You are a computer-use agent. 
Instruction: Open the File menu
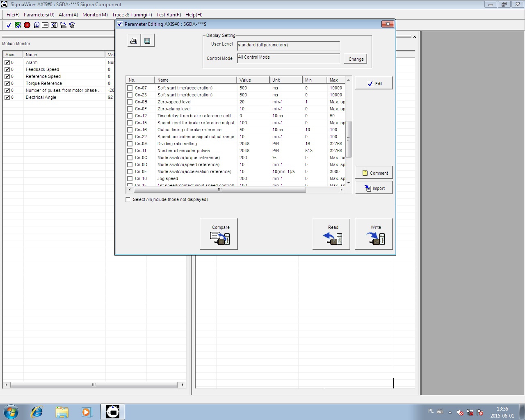coord(13,15)
